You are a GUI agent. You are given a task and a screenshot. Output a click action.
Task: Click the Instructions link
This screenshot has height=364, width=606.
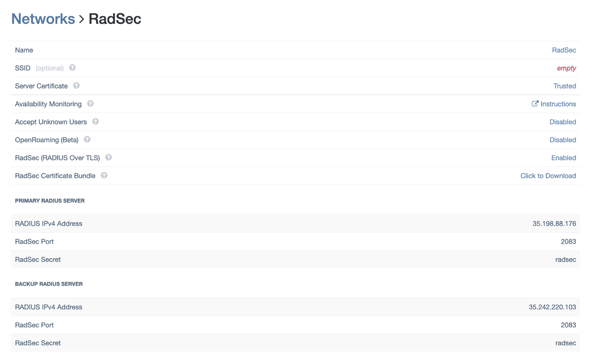pos(558,104)
